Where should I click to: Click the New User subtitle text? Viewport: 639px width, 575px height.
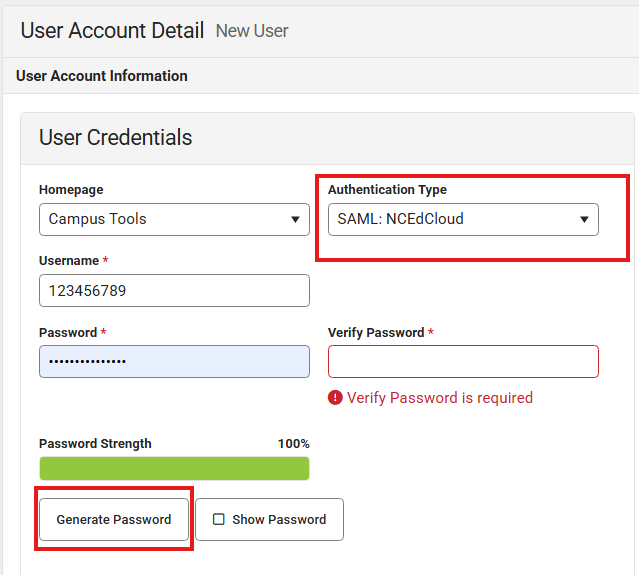point(252,31)
